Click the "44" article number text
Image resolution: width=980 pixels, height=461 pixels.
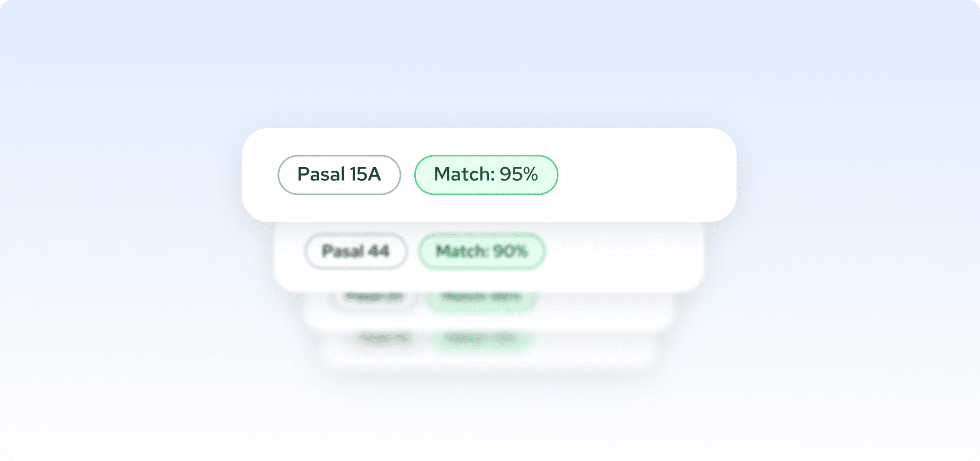(x=378, y=251)
